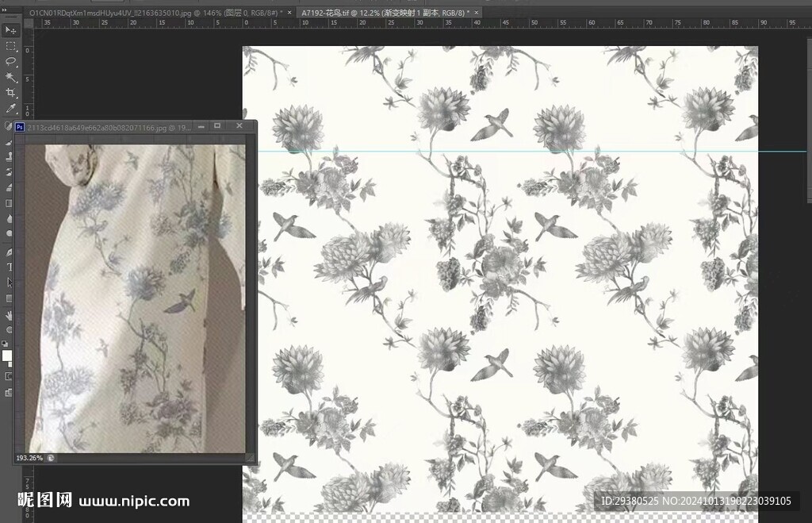Change the screen mode
Screen dimensions: 812x523
click(x=8, y=392)
